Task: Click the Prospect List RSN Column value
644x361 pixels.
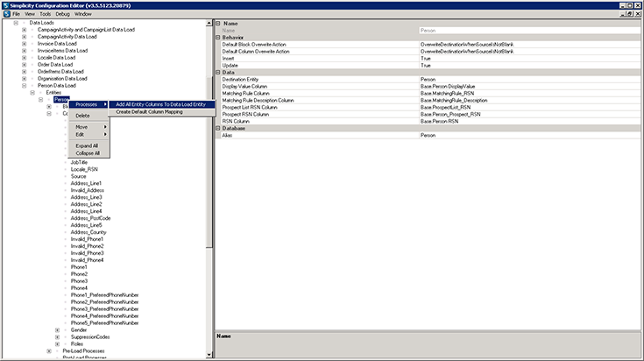Action: click(529, 108)
